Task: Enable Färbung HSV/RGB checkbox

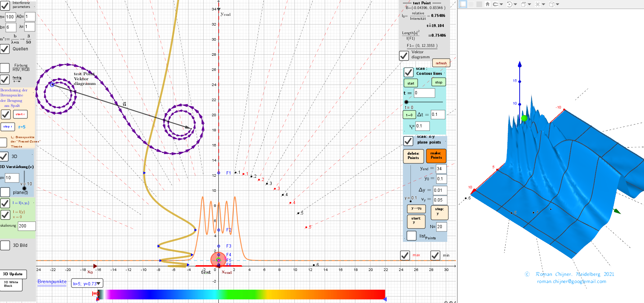Action: (x=5, y=68)
